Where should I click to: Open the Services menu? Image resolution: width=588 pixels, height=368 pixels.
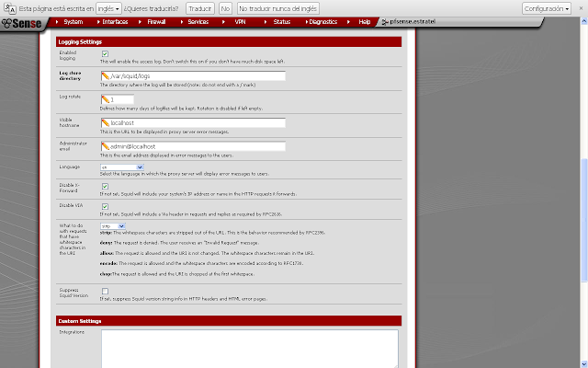pos(198,22)
